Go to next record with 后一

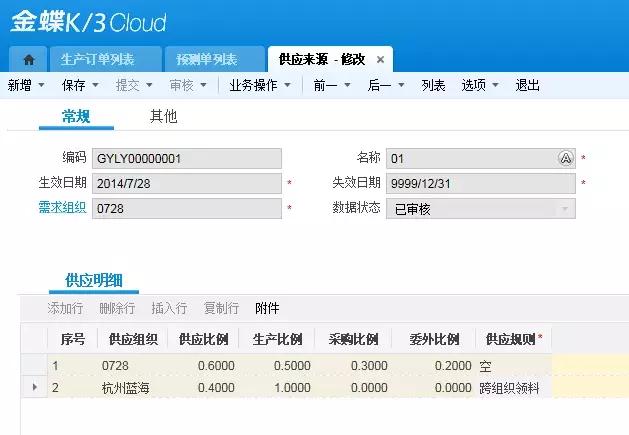(x=379, y=85)
